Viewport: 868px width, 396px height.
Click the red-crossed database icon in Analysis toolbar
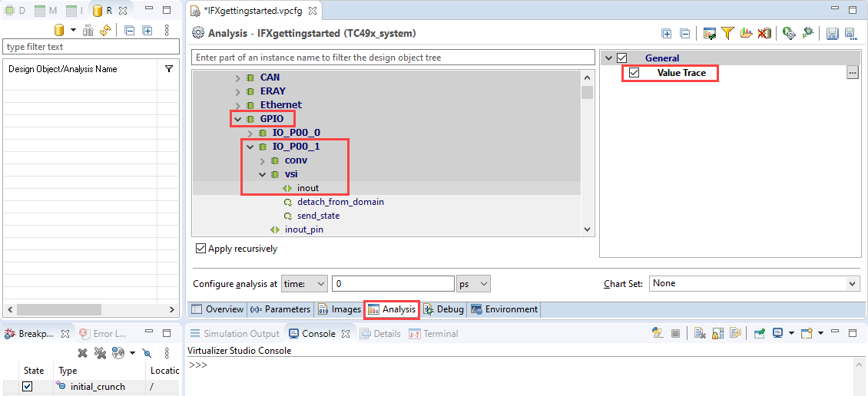(x=764, y=33)
